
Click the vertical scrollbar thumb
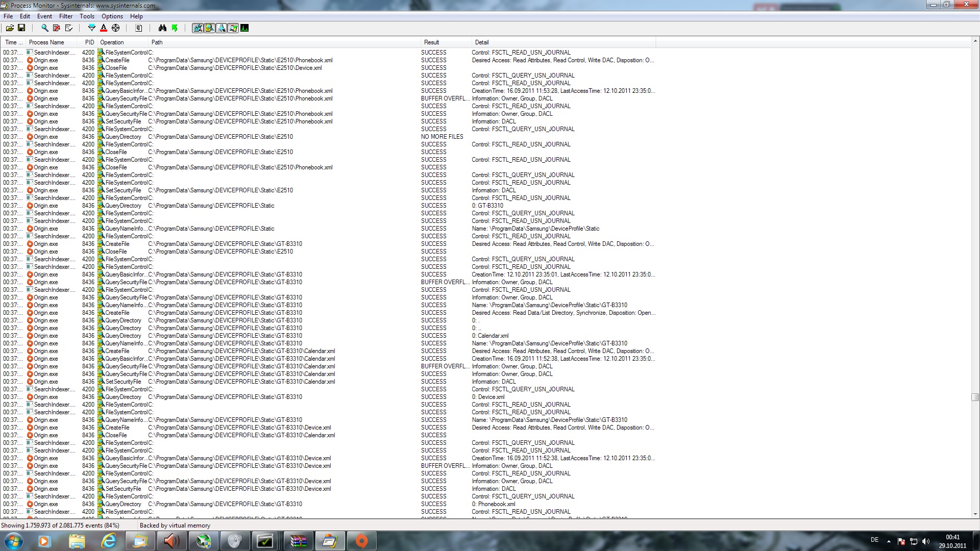click(x=975, y=397)
